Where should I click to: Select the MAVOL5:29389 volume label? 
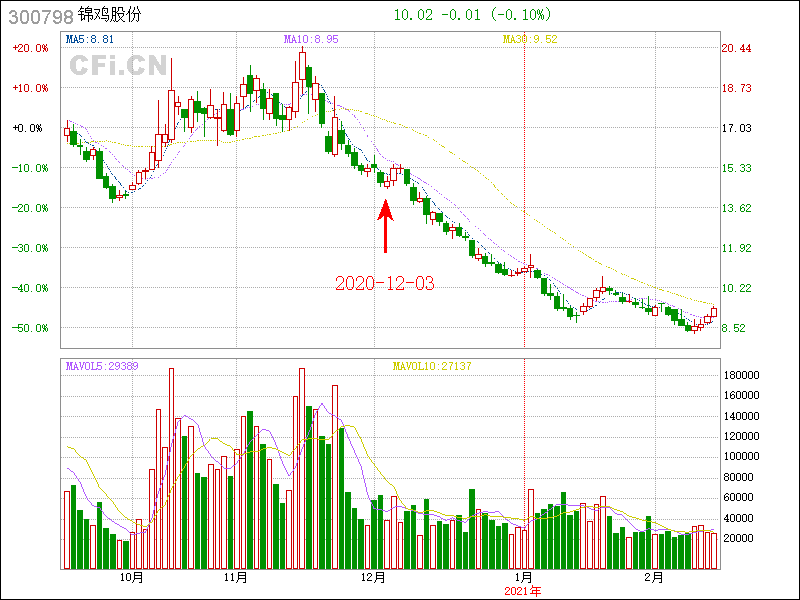pyautogui.click(x=102, y=366)
